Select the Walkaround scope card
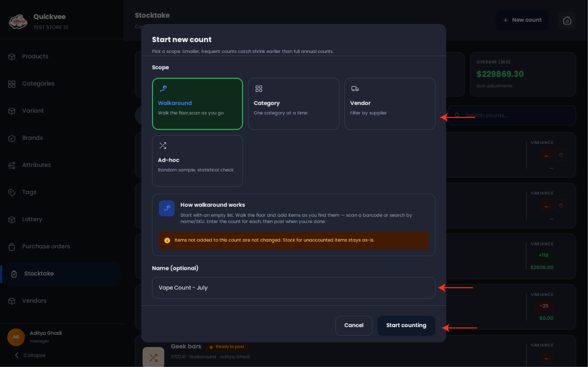This screenshot has height=367, width=588. [197, 104]
